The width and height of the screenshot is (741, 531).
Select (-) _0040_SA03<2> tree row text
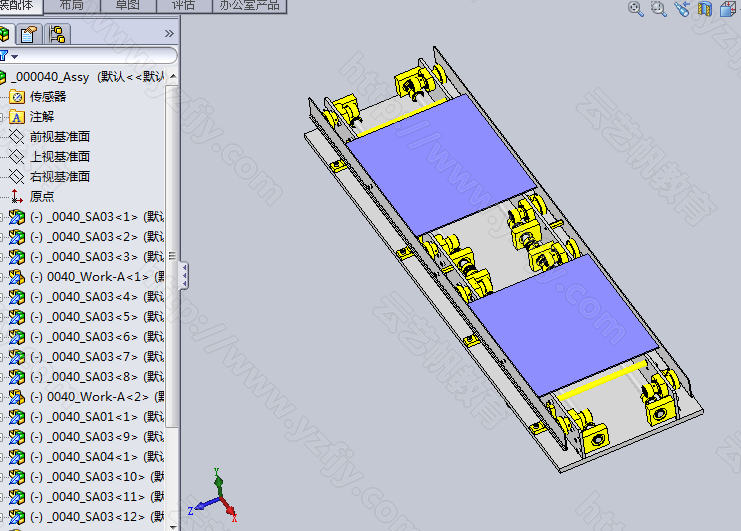pos(97,237)
